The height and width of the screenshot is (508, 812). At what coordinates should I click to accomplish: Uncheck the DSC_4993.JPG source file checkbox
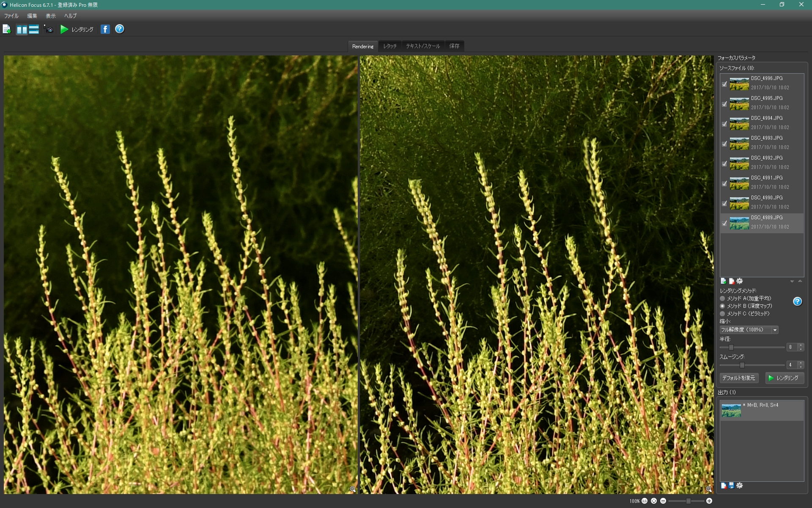click(x=724, y=144)
